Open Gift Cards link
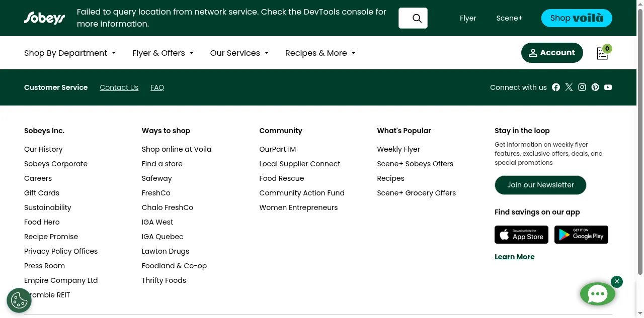 click(42, 193)
